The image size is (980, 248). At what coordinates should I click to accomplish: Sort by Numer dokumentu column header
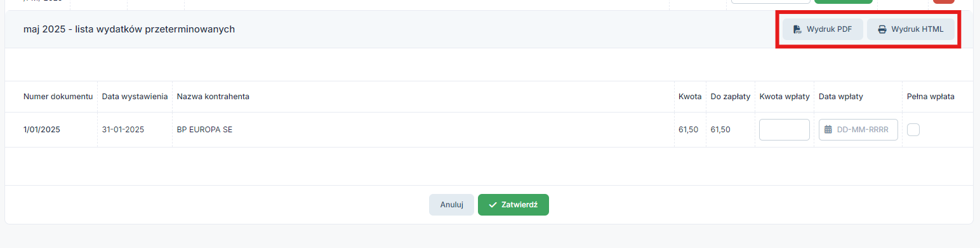click(58, 97)
